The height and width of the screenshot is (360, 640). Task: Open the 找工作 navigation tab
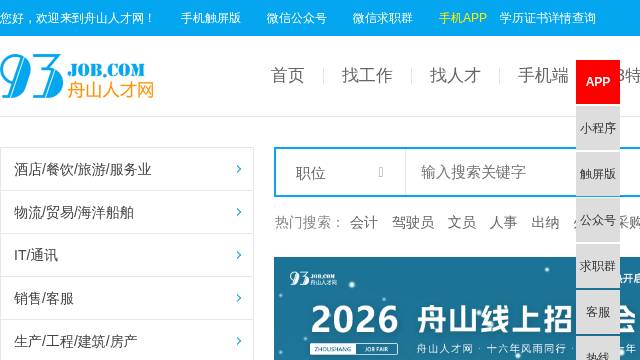pyautogui.click(x=367, y=76)
